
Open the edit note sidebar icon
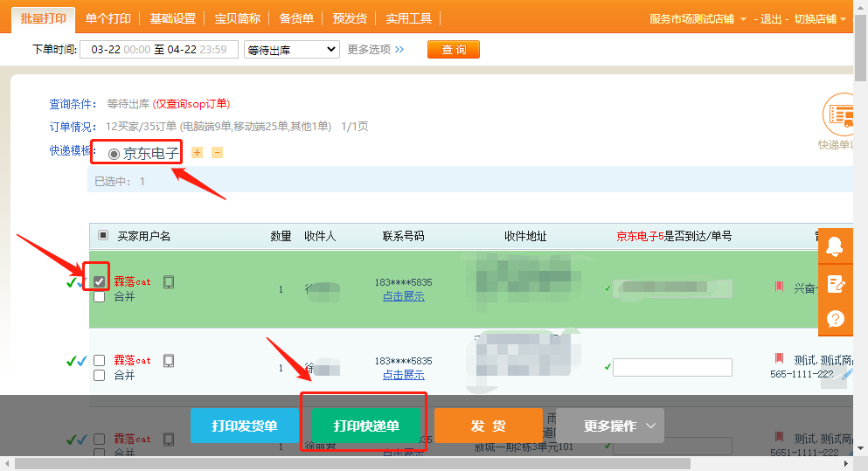click(x=836, y=283)
